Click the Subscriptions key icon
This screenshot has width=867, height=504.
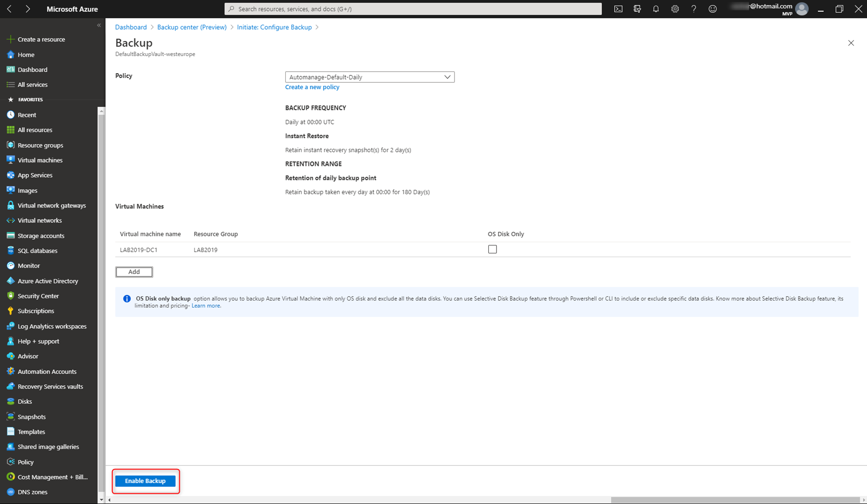click(x=10, y=311)
